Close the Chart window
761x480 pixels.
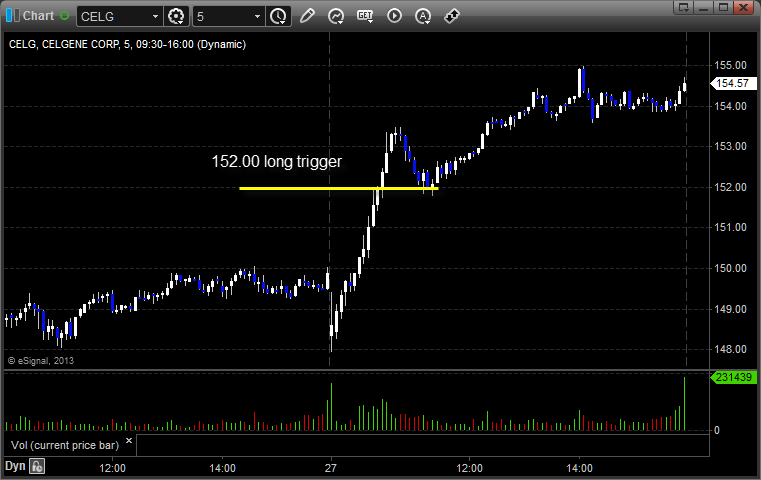[743, 7]
